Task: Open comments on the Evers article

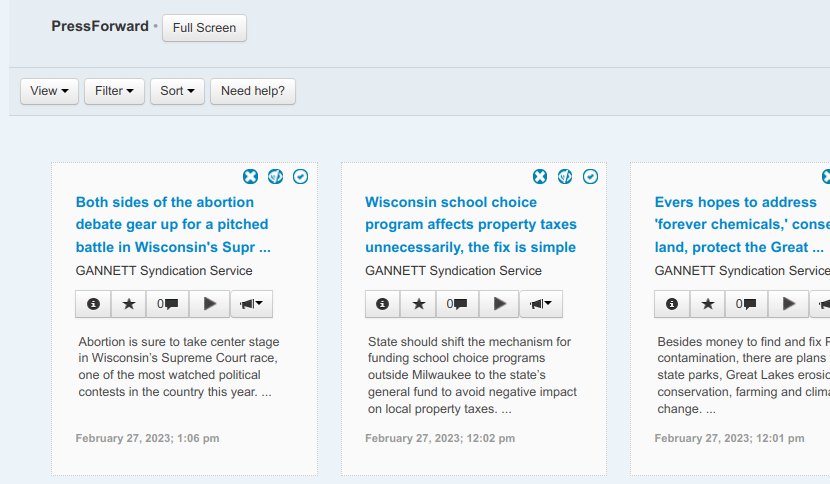Action: (x=746, y=304)
